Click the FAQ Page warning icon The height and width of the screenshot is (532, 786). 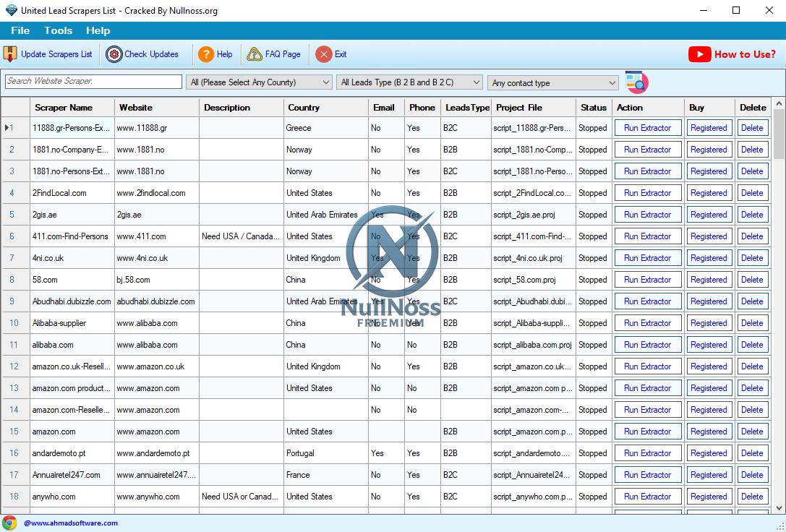[255, 54]
